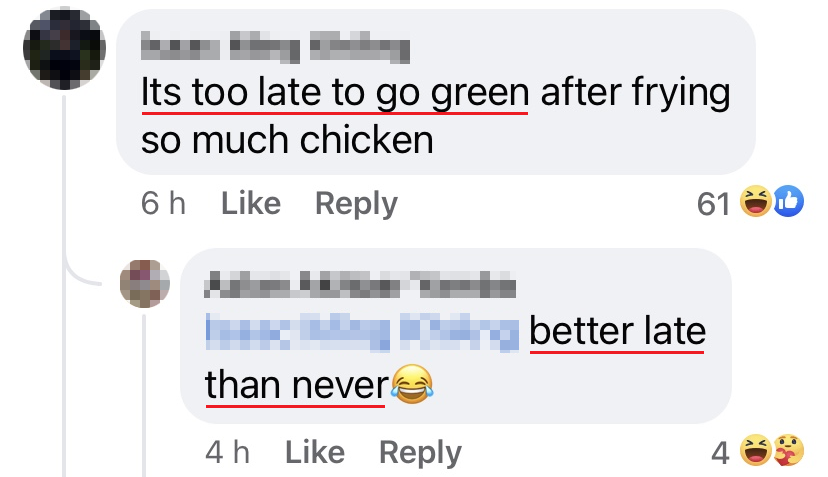Open the blurred name above the top comment

tap(275, 48)
